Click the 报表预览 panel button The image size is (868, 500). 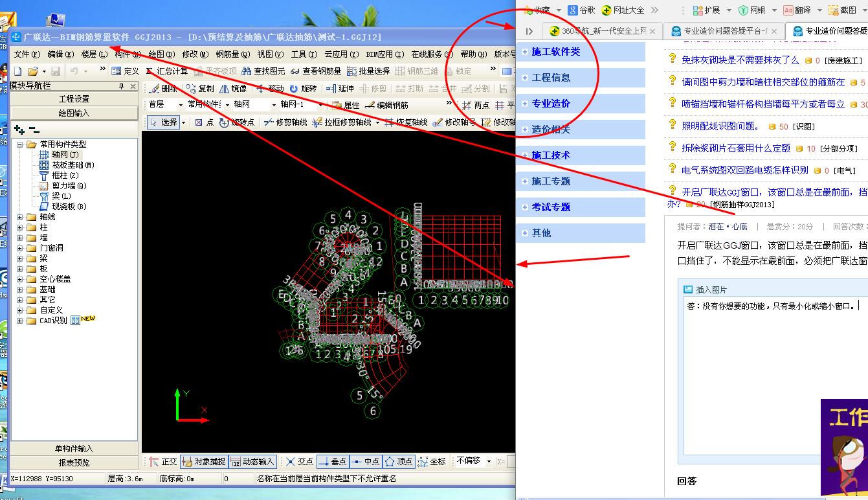[74, 462]
